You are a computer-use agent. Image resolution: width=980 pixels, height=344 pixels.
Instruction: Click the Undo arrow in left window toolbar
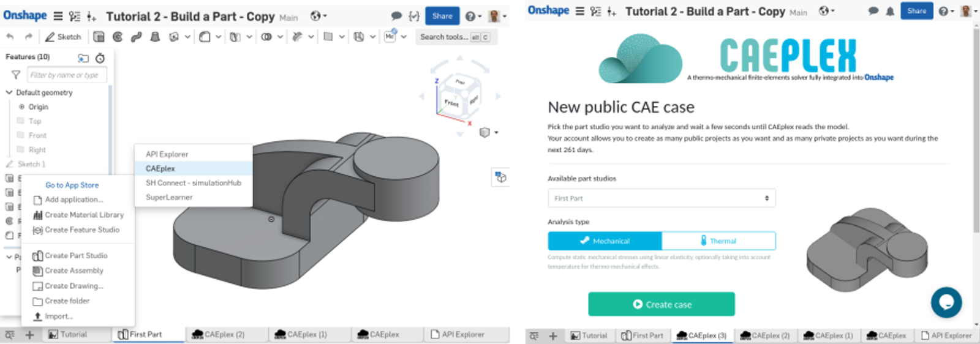10,37
